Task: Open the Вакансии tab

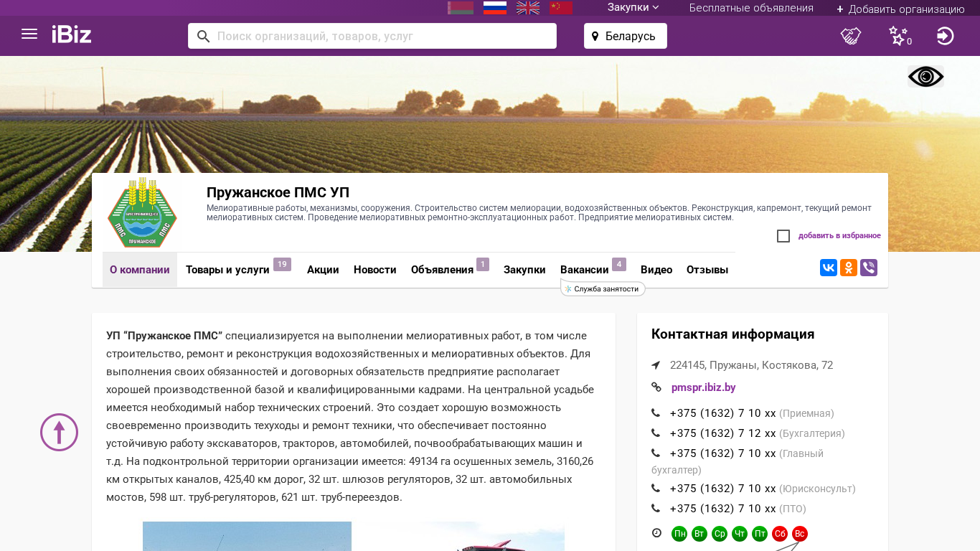Action: pyautogui.click(x=585, y=270)
